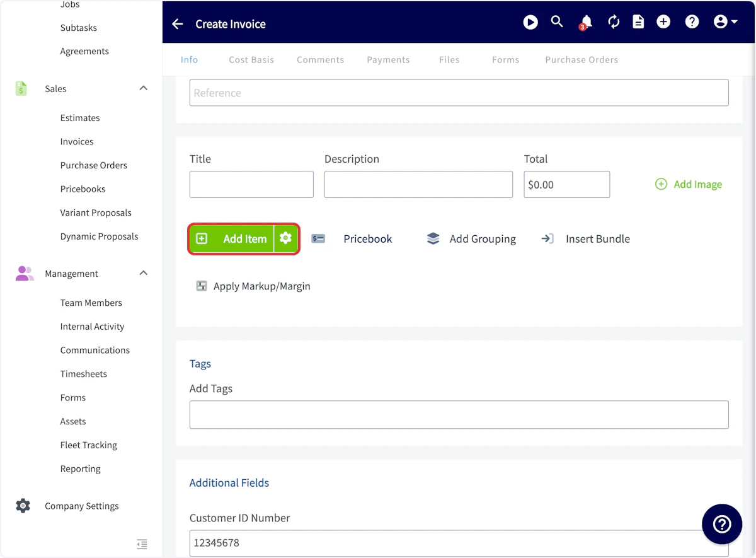Open the Files tab
This screenshot has width=756, height=558.
[x=449, y=60]
